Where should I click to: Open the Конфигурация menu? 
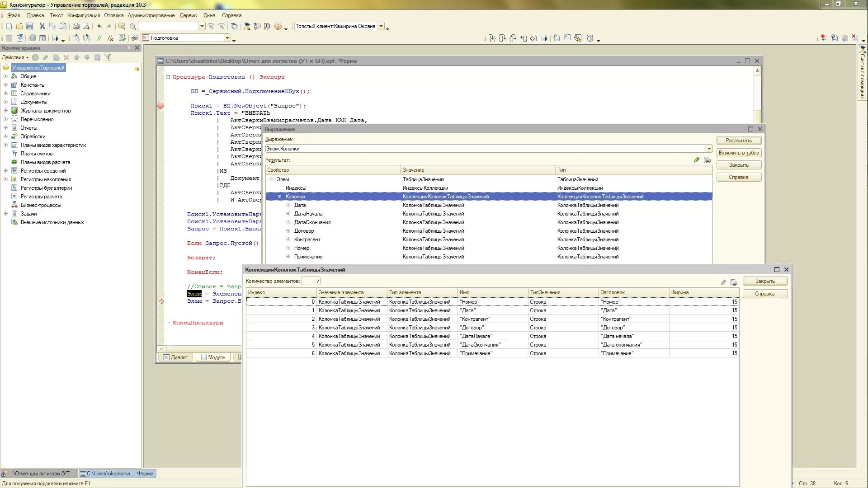point(84,15)
